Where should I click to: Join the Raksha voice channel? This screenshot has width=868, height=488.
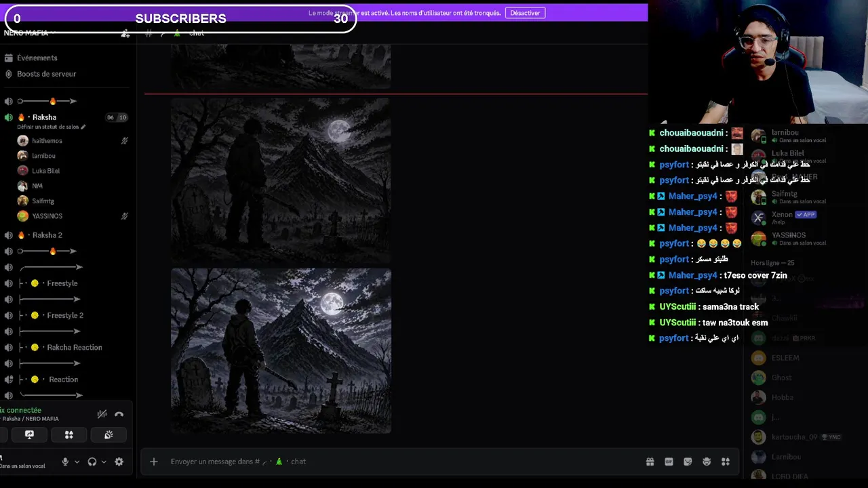pos(45,117)
